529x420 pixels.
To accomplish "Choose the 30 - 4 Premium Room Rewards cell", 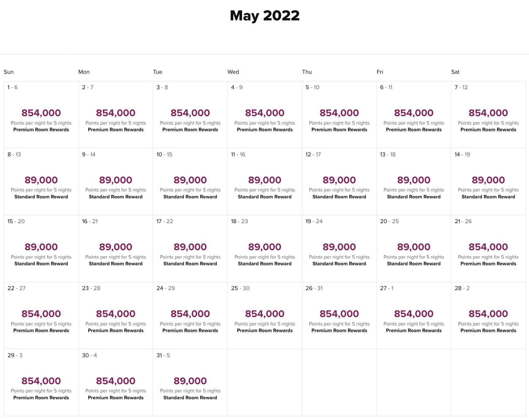I will pyautogui.click(x=116, y=382).
